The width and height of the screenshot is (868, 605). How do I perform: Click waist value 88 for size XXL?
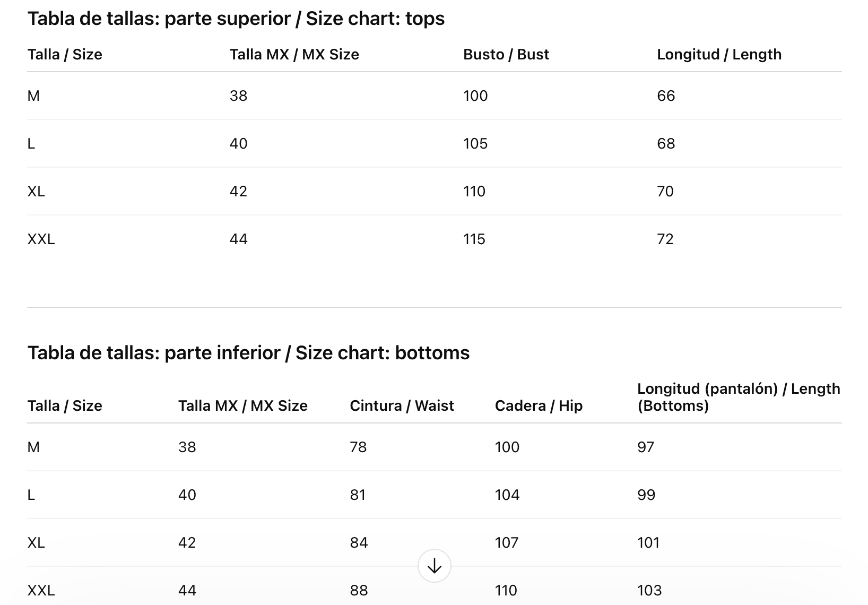tap(359, 591)
